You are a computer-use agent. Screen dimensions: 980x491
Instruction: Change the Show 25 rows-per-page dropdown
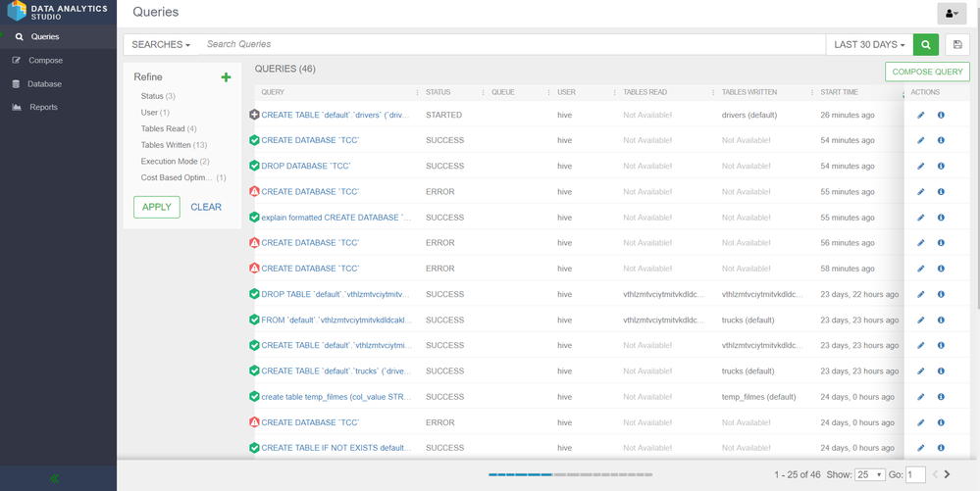(x=869, y=474)
